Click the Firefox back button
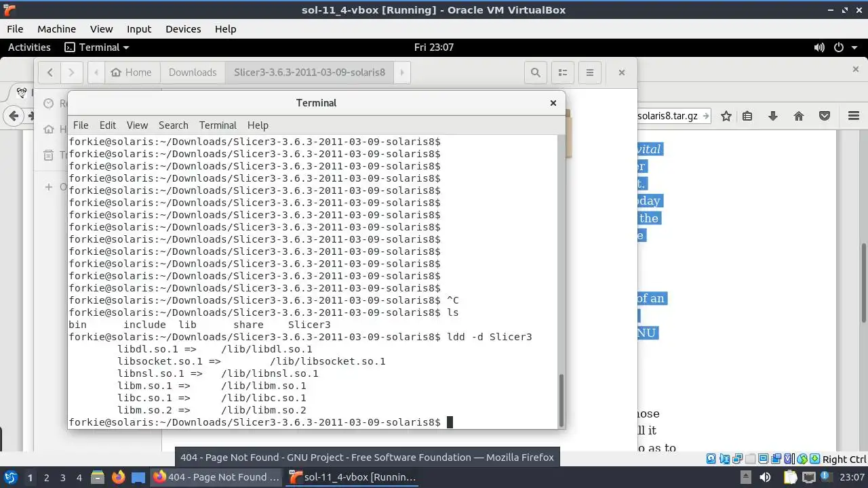Viewport: 868px width, 488px height. (x=14, y=116)
